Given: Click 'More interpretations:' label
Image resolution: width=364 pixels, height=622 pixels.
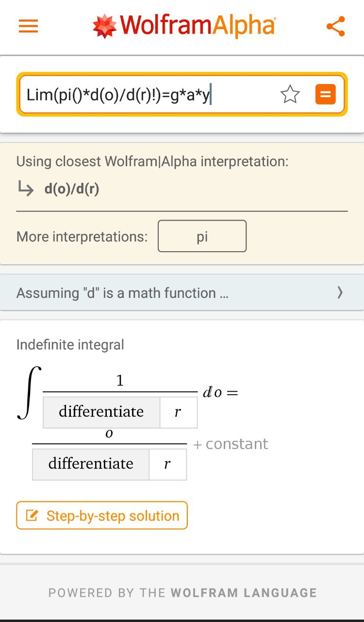Looking at the screenshot, I should coord(82,237).
